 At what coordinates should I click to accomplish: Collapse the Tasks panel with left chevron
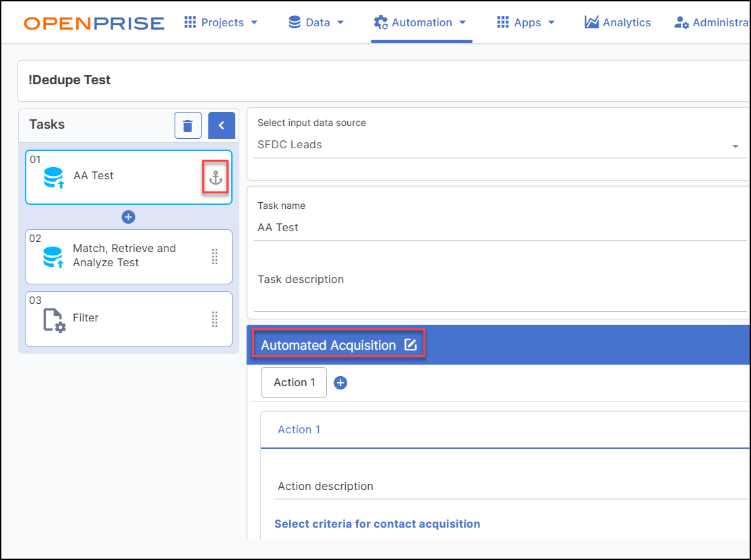click(221, 125)
